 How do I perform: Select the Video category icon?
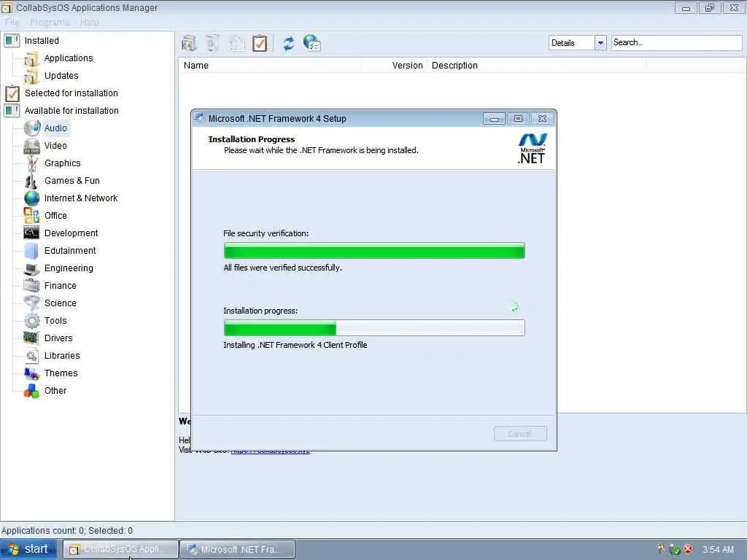click(x=32, y=146)
